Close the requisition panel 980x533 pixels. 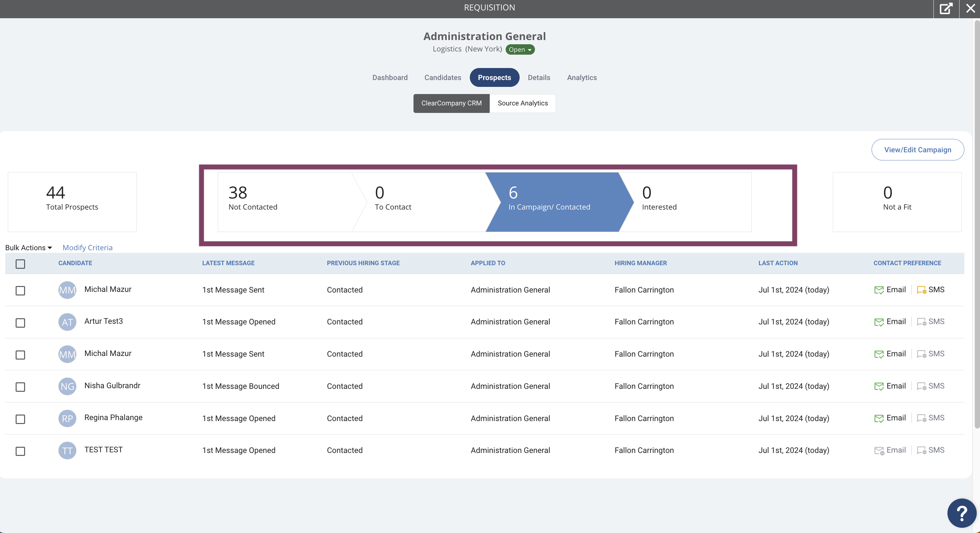(x=971, y=8)
